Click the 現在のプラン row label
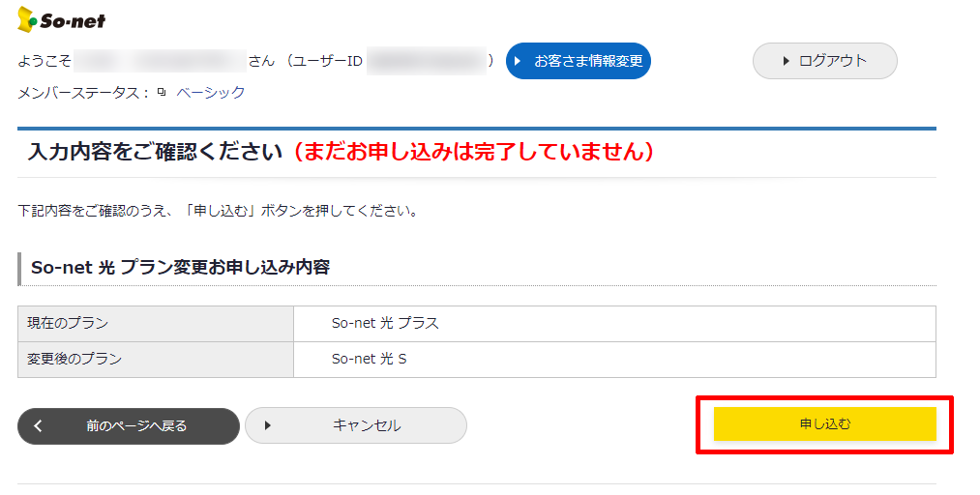 tap(69, 323)
